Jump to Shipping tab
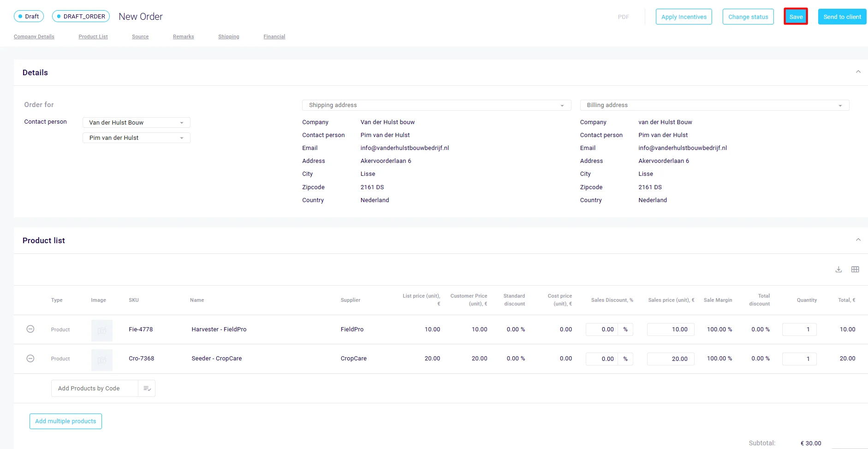The image size is (868, 449). pyautogui.click(x=229, y=36)
